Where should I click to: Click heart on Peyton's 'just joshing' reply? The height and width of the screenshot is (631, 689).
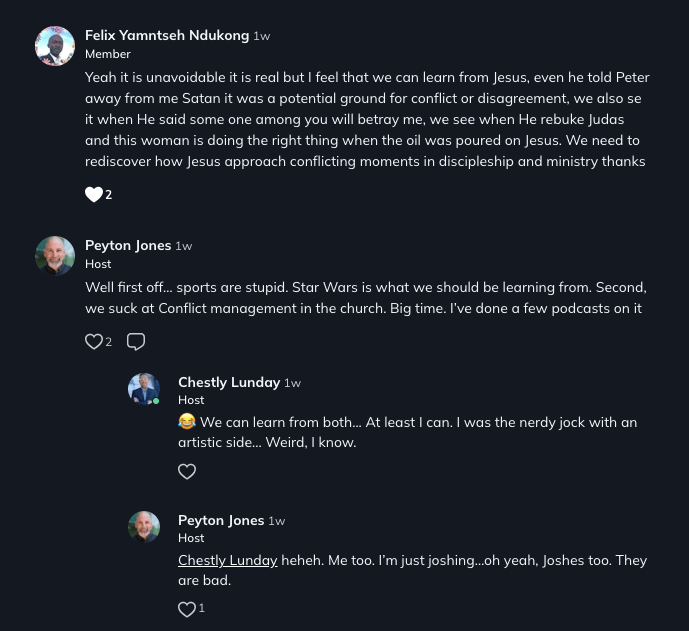click(186, 609)
